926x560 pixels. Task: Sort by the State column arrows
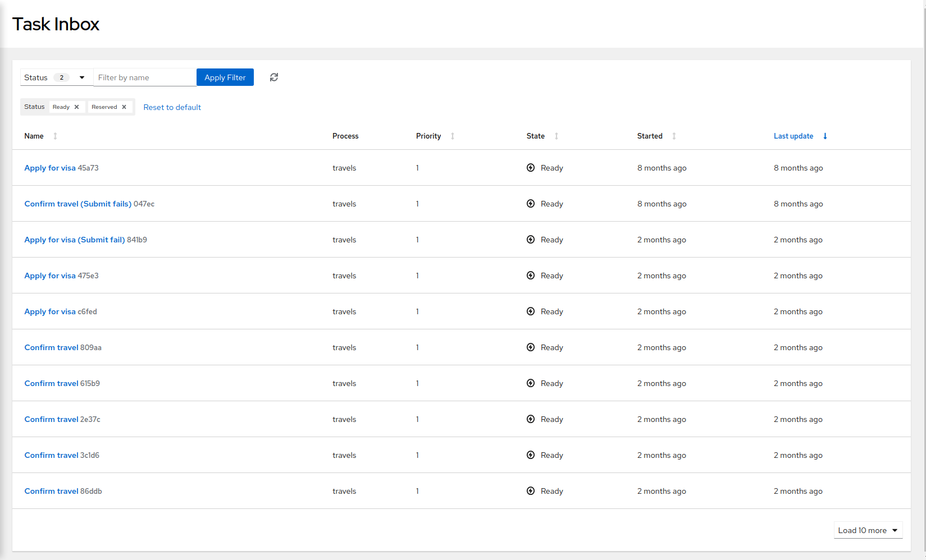point(556,136)
